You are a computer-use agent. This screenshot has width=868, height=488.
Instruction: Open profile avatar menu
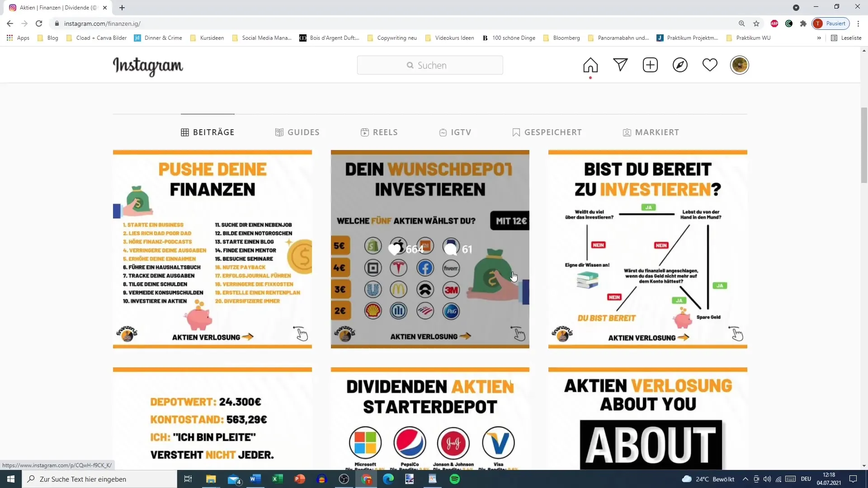740,65
